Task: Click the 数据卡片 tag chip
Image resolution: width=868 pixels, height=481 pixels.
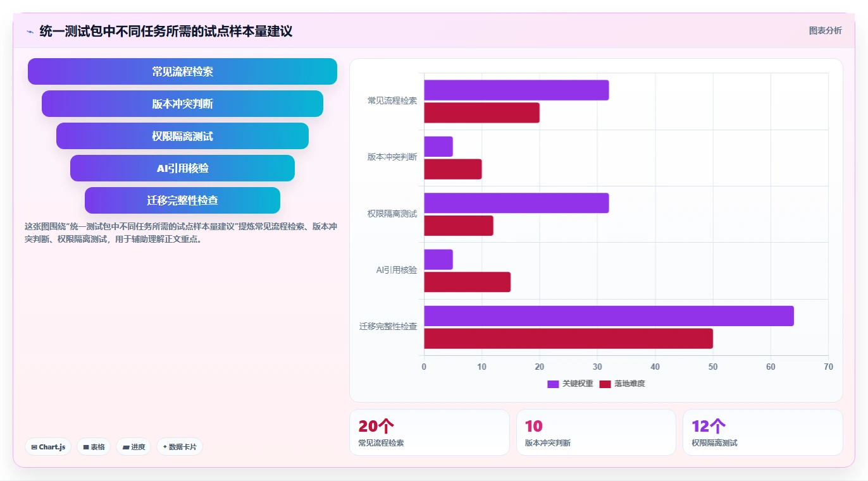Action: pyautogui.click(x=180, y=447)
